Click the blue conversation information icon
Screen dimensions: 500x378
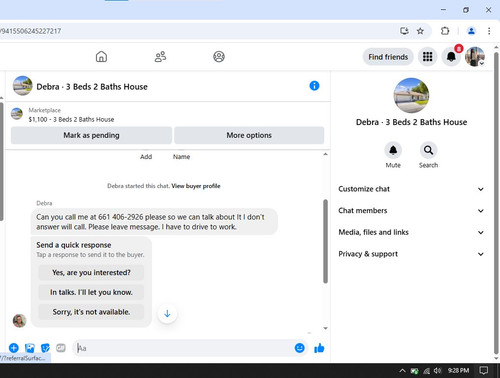(314, 86)
